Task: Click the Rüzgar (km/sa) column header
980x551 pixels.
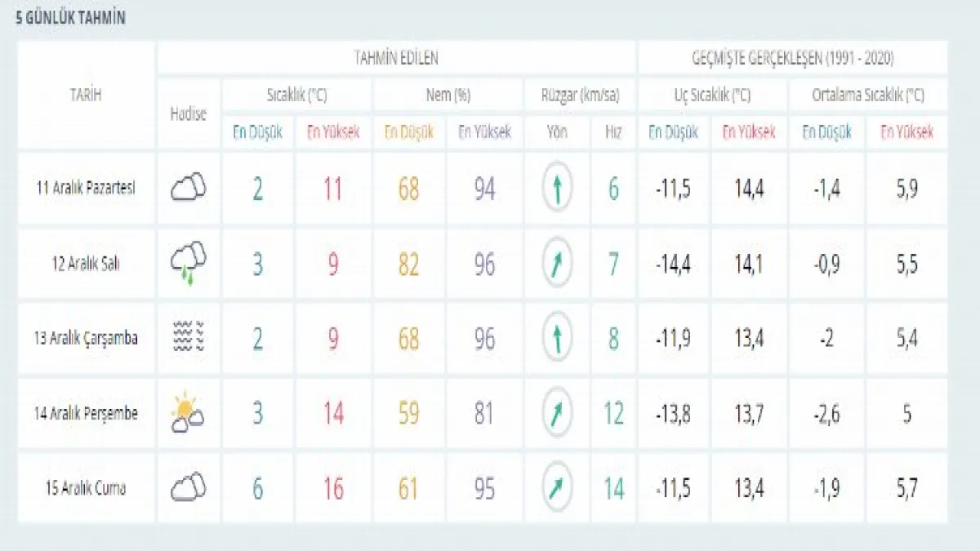Action: [581, 96]
